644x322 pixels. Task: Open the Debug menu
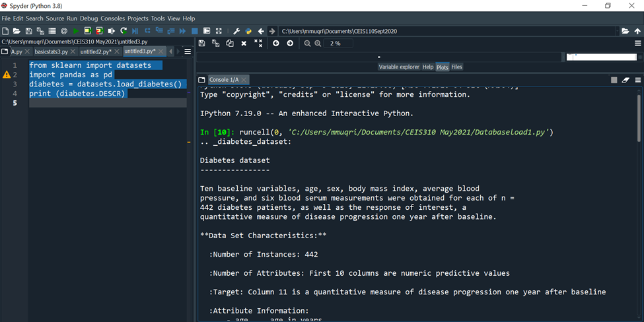[x=89, y=18]
